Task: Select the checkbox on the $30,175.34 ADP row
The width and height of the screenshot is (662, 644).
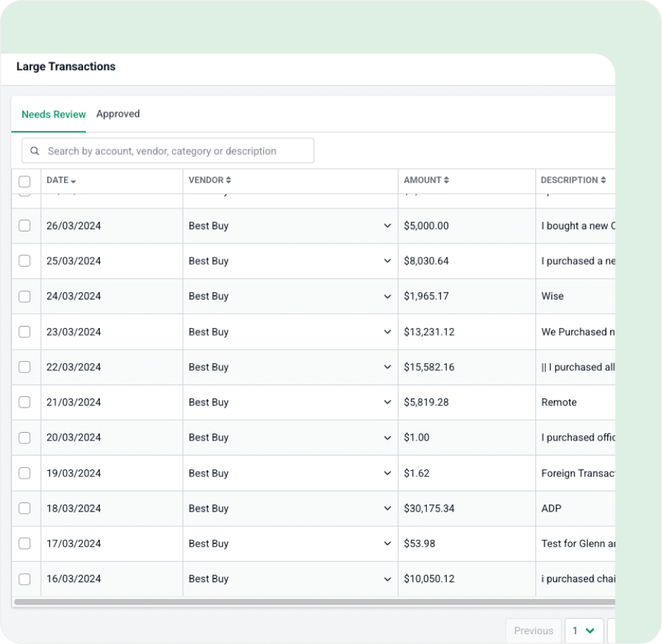Action: [x=25, y=508]
